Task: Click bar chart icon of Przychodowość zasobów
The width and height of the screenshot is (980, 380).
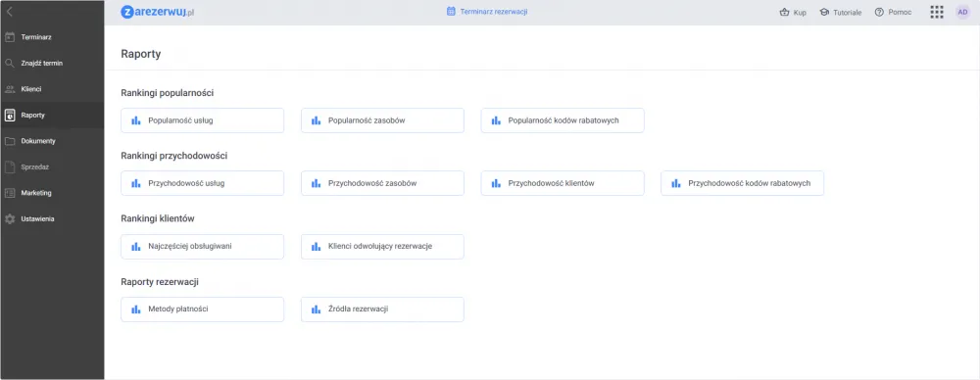Action: pyautogui.click(x=316, y=184)
